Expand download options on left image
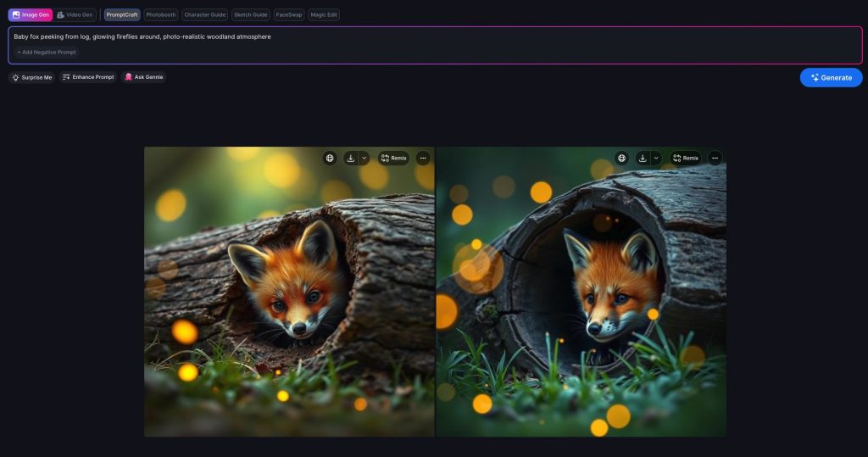 click(x=364, y=158)
